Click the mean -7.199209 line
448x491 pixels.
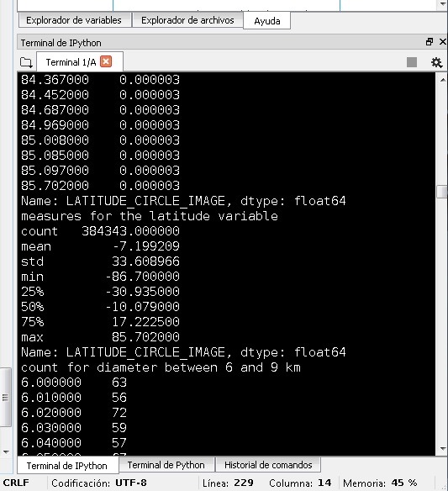100,246
